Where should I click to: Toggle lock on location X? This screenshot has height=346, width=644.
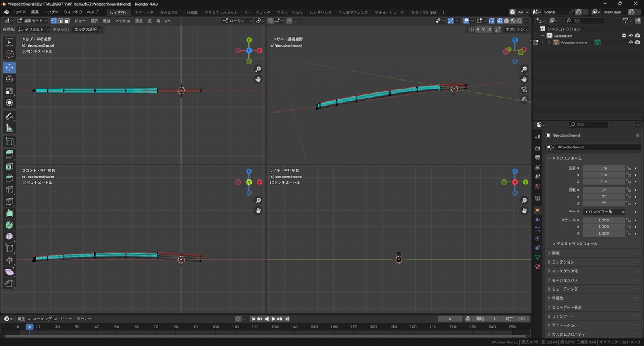point(628,168)
